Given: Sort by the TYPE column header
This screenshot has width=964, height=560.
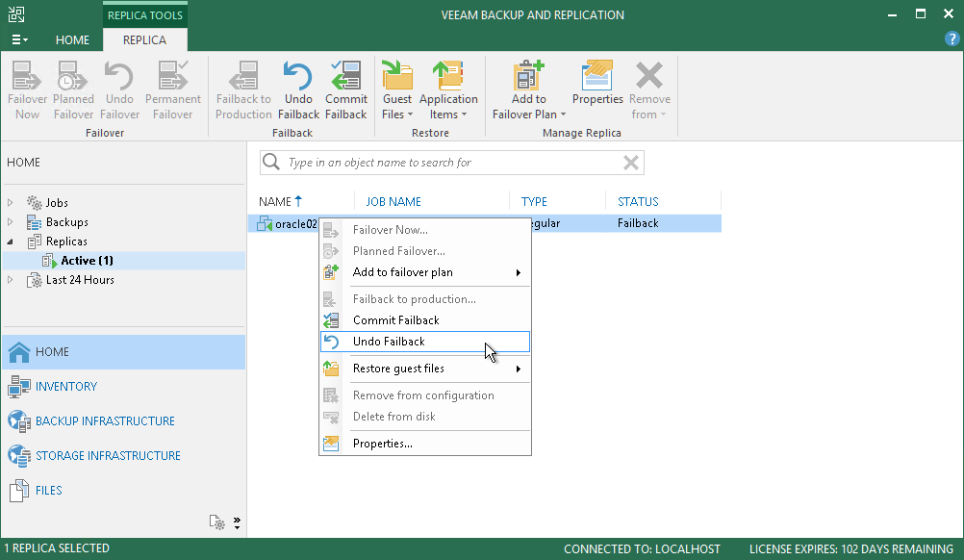Looking at the screenshot, I should [x=534, y=202].
